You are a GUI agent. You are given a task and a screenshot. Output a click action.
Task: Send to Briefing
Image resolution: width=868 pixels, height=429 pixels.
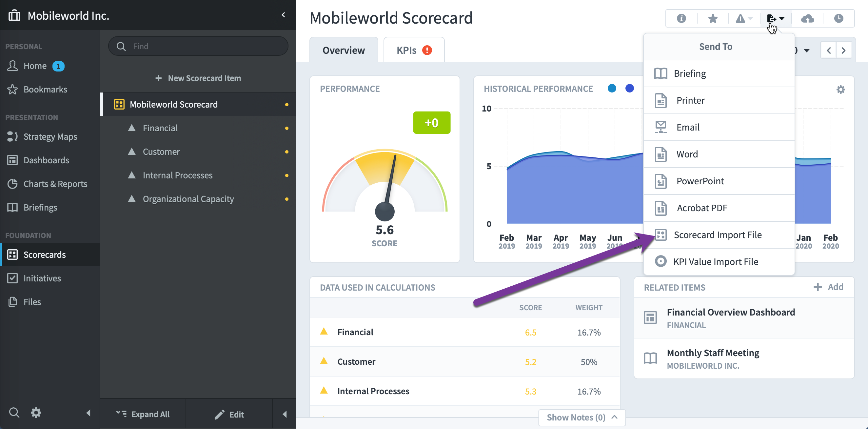(x=719, y=73)
